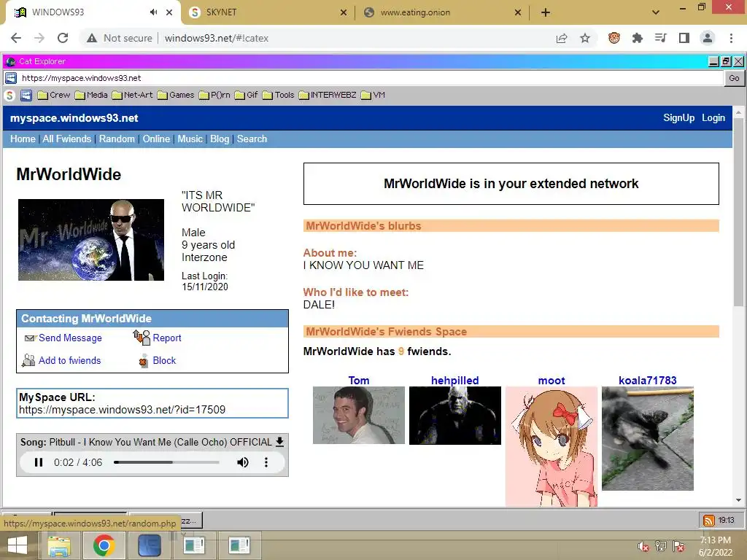This screenshot has width=747, height=560.
Task: Open the Net-Art bookmark folder
Action: (133, 96)
